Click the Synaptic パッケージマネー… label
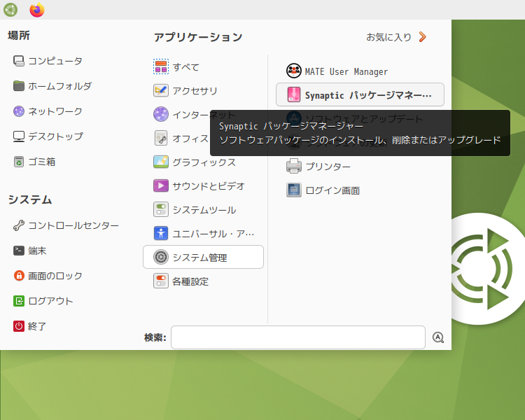This screenshot has width=525, height=420. click(x=368, y=95)
